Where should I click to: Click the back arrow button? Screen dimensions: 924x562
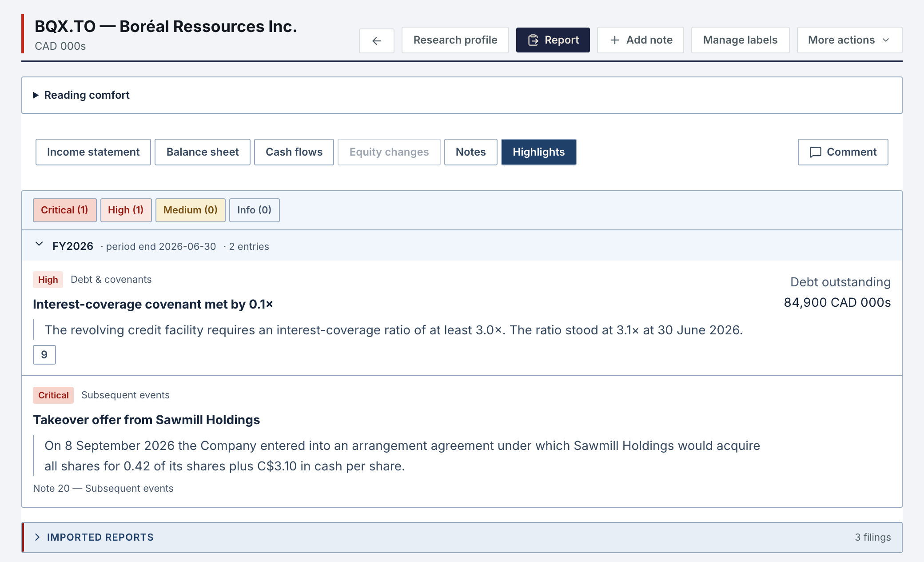(x=376, y=40)
